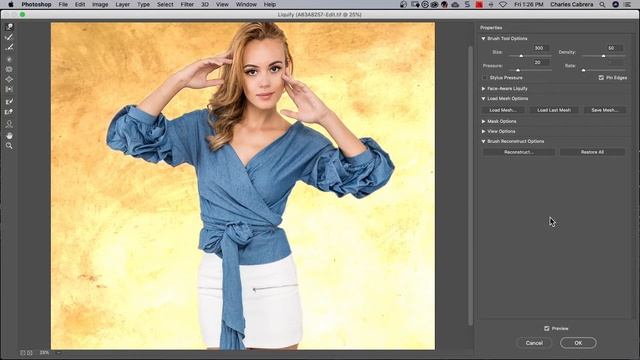Screen dimensions: 640x360
Task: Select the Bloat tool
Action: coord(9,79)
